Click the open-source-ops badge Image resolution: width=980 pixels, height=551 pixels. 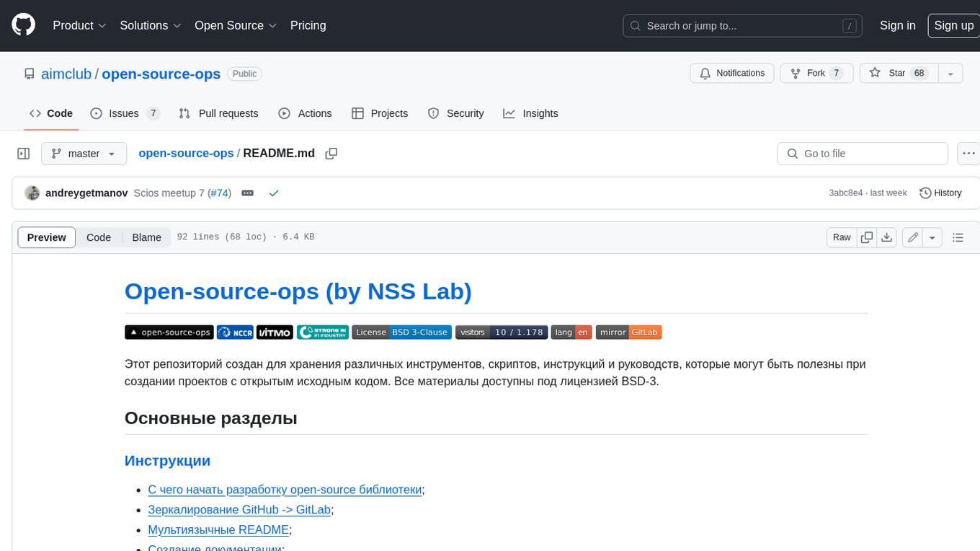(169, 332)
